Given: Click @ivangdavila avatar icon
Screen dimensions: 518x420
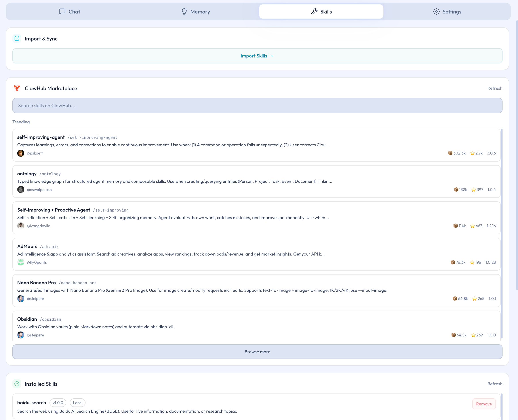Looking at the screenshot, I should tap(21, 226).
